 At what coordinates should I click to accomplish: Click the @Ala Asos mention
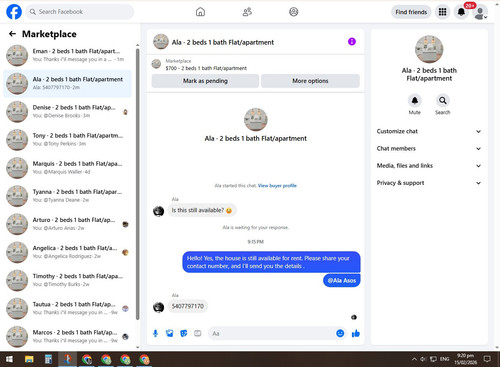click(x=342, y=281)
